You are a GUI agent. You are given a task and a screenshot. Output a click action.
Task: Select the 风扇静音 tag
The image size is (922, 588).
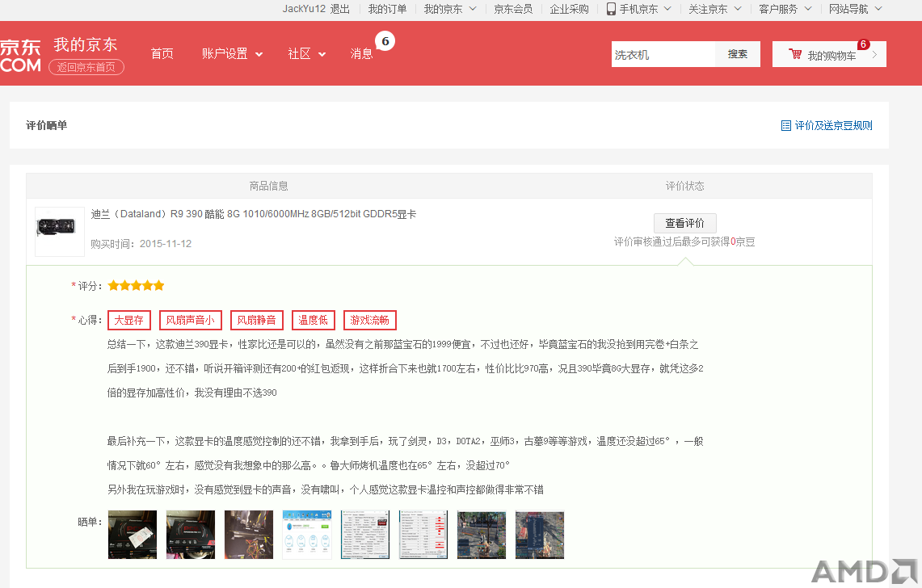(x=256, y=320)
